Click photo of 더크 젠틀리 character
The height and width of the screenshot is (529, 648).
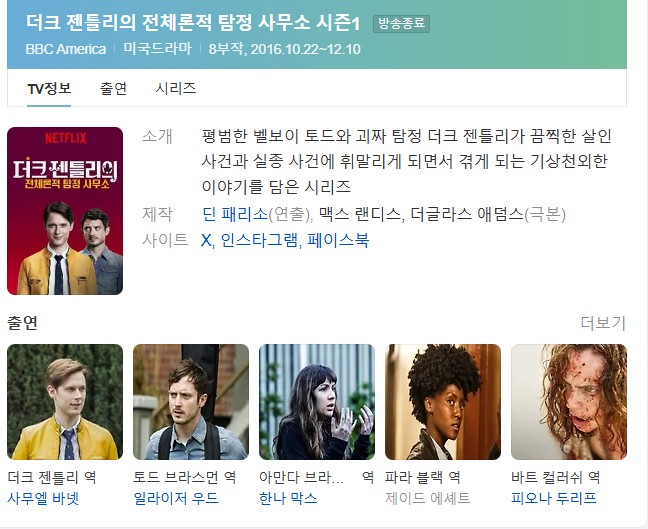coord(65,402)
